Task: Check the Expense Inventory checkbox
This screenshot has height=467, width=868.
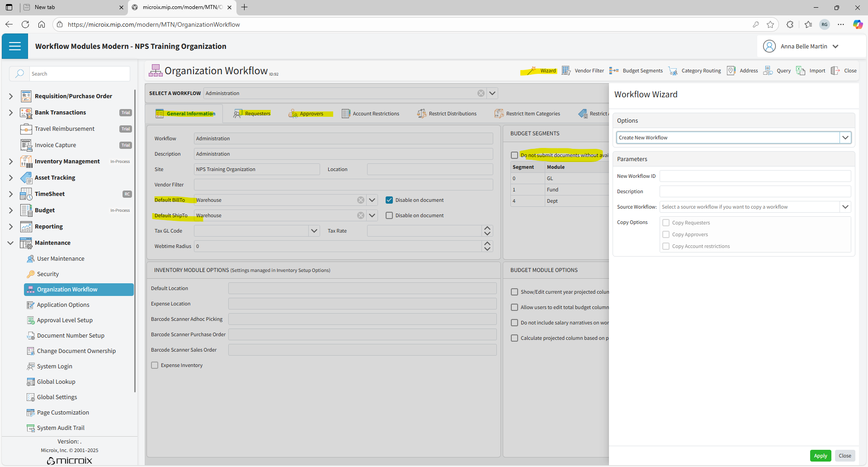Action: pyautogui.click(x=155, y=365)
